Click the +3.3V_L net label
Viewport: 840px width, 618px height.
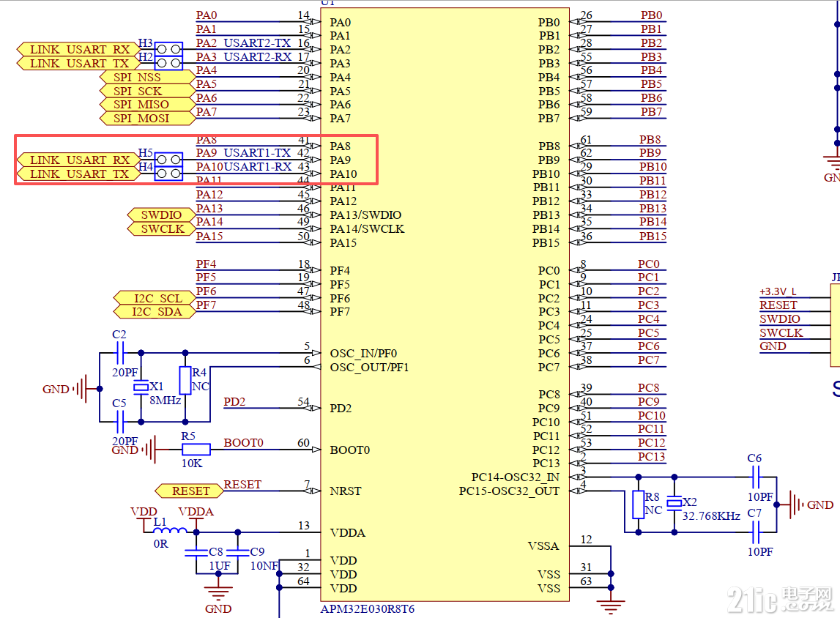click(x=778, y=291)
